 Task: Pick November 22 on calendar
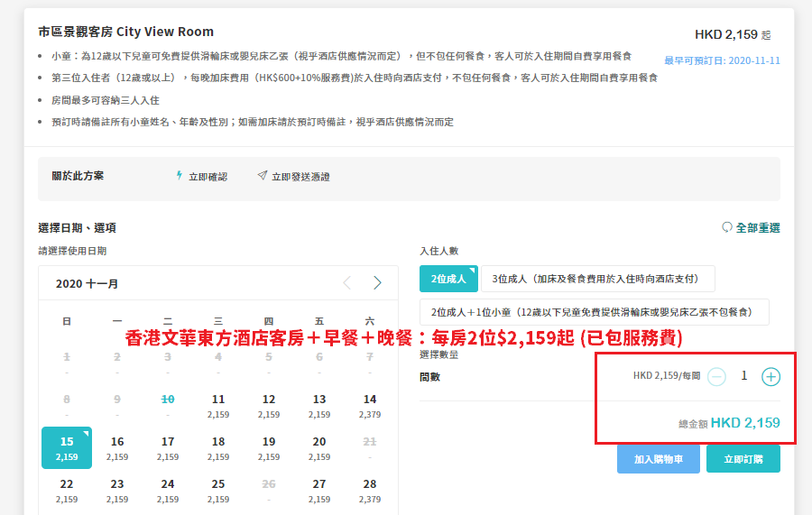click(67, 491)
